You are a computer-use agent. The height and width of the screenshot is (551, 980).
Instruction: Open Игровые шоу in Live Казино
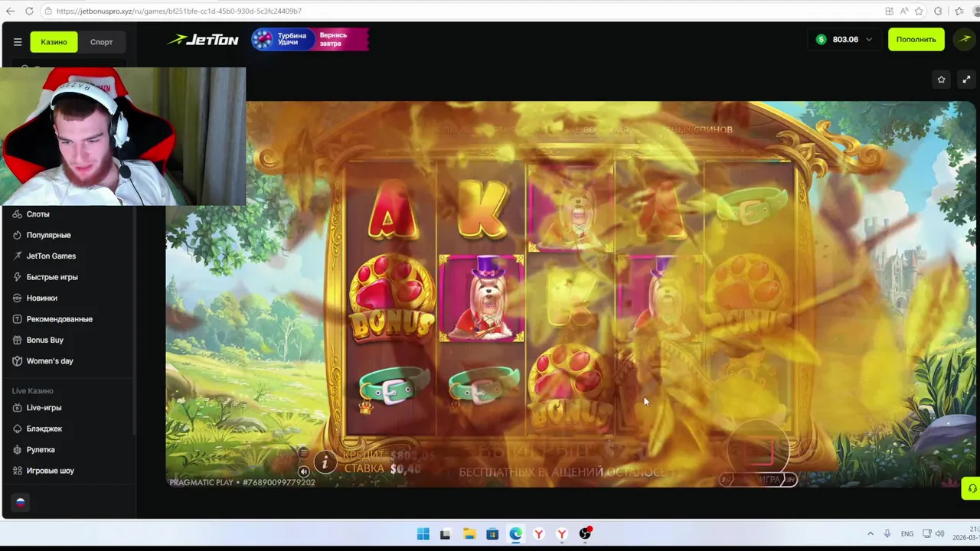click(x=50, y=471)
